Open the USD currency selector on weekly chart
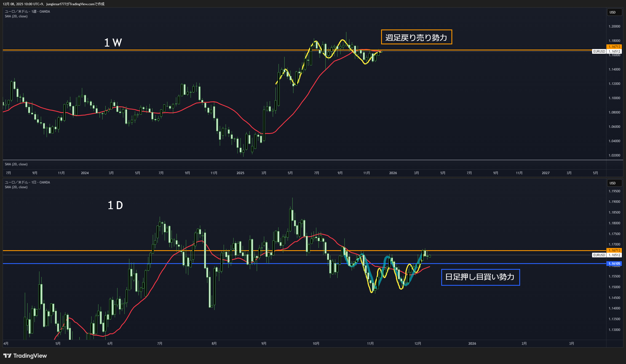Screen dimensions: 626x364 coord(614,12)
